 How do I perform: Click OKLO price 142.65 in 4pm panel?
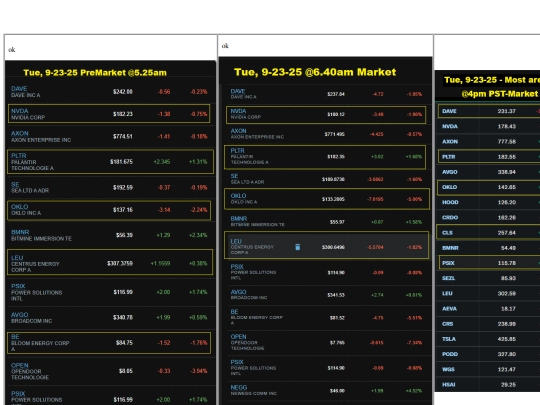pyautogui.click(x=507, y=187)
